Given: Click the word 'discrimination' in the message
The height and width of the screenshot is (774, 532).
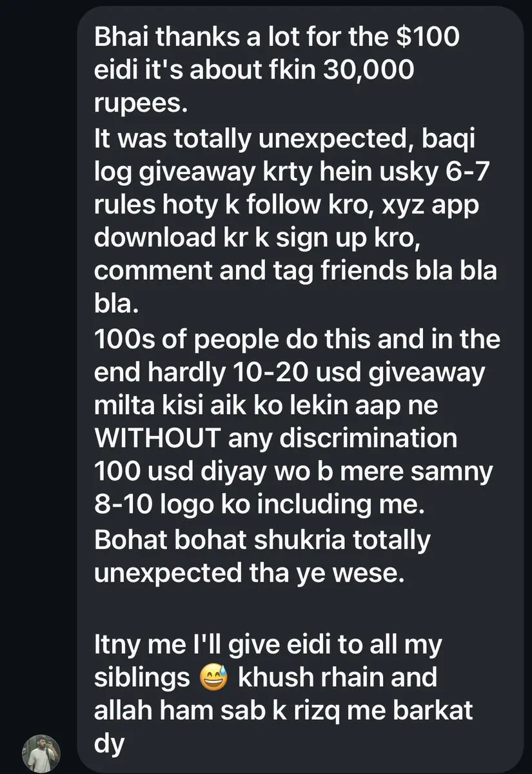Looking at the screenshot, I should pos(369,438).
